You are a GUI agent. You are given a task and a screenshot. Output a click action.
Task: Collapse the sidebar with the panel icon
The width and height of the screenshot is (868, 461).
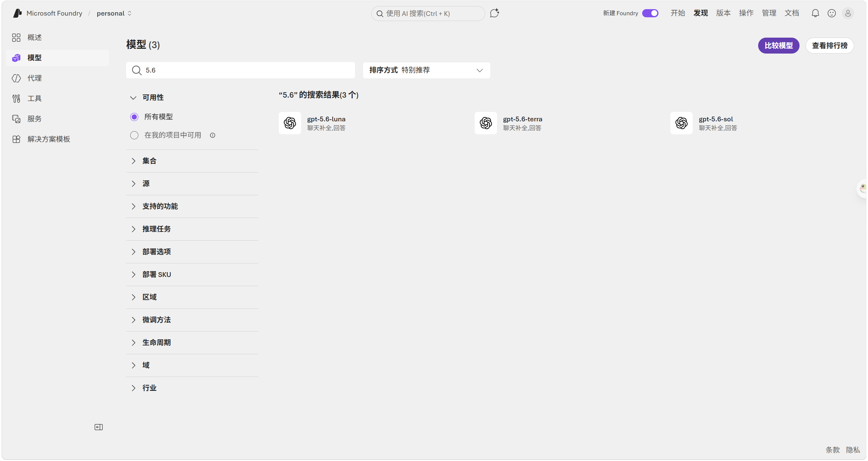99,427
